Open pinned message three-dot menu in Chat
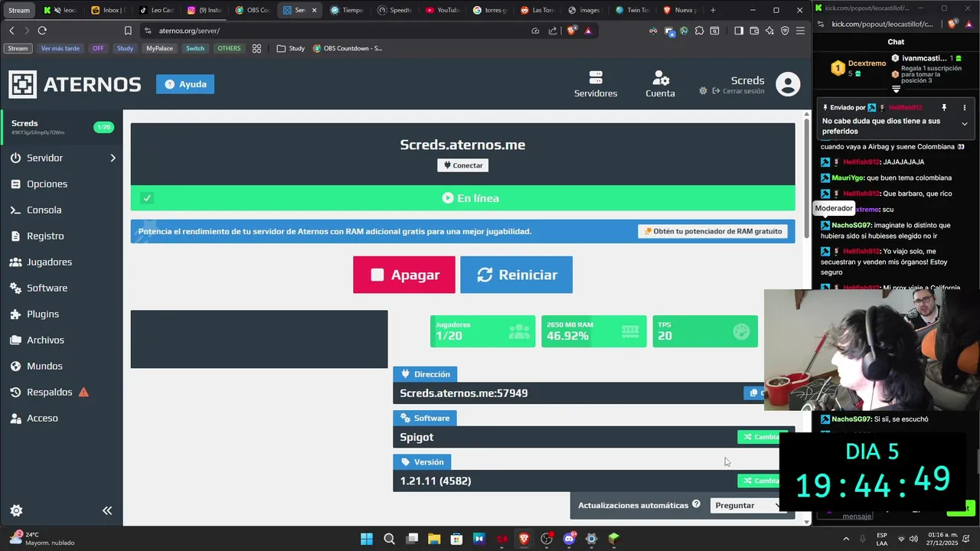Image resolution: width=980 pixels, height=551 pixels. (x=965, y=108)
